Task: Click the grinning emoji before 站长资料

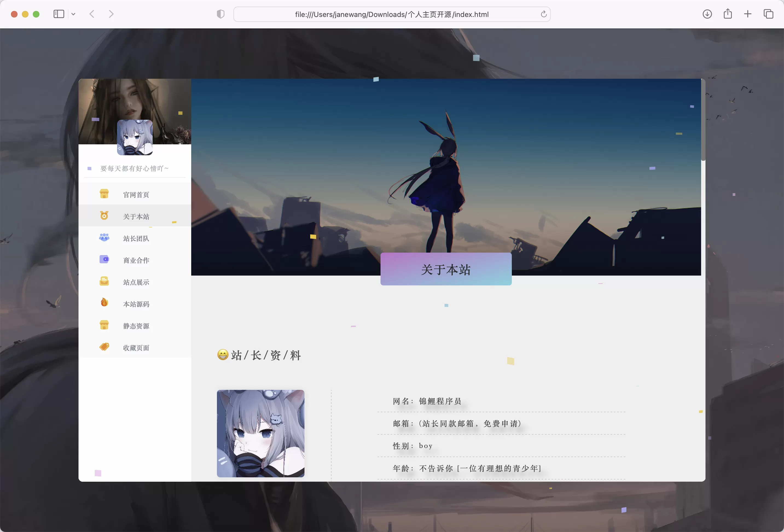Action: tap(223, 355)
